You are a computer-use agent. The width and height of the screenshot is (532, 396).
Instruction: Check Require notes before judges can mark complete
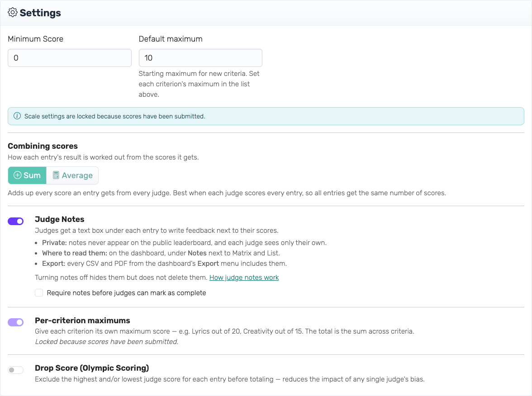point(39,292)
